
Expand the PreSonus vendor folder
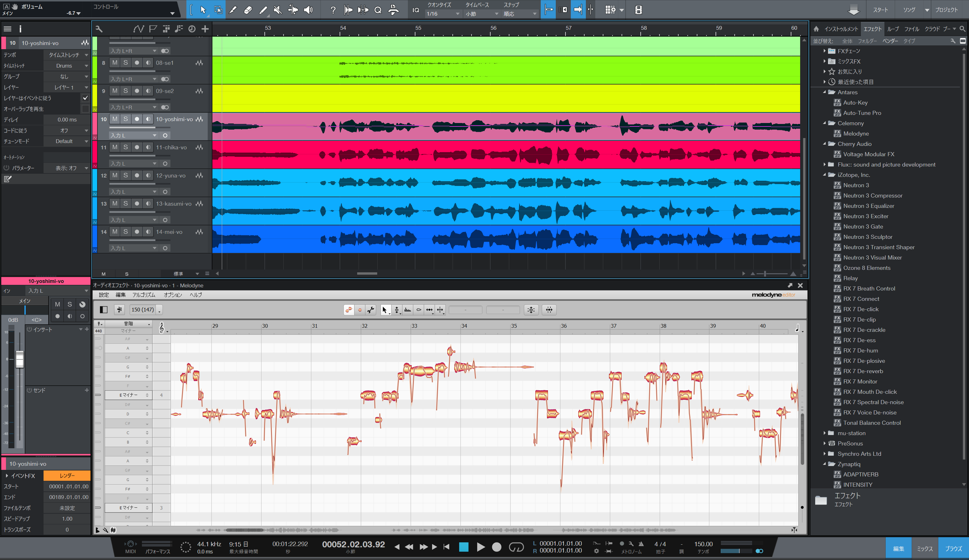[825, 443]
